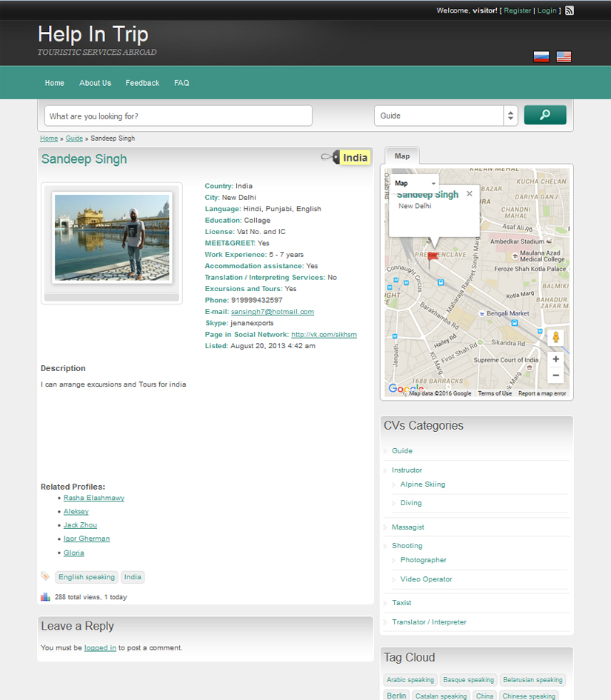The width and height of the screenshot is (611, 700).
Task: Open the Guide category dropdown
Action: coord(446,116)
